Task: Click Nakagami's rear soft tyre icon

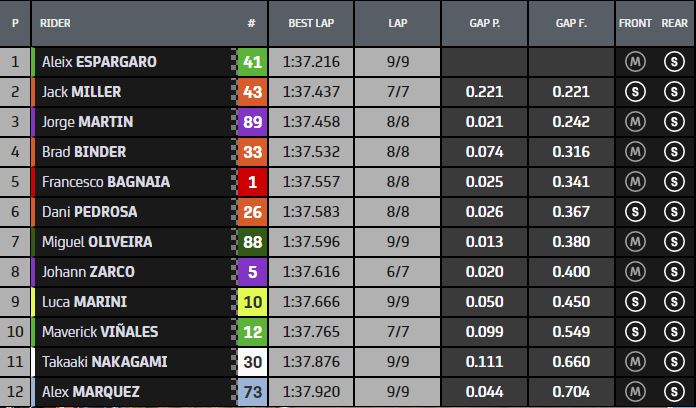Action: tap(672, 362)
